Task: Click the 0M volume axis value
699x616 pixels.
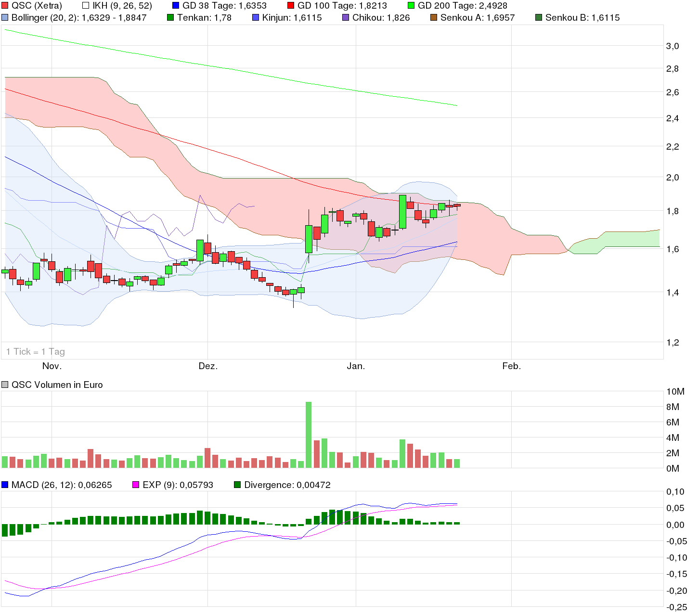Action: click(x=673, y=469)
